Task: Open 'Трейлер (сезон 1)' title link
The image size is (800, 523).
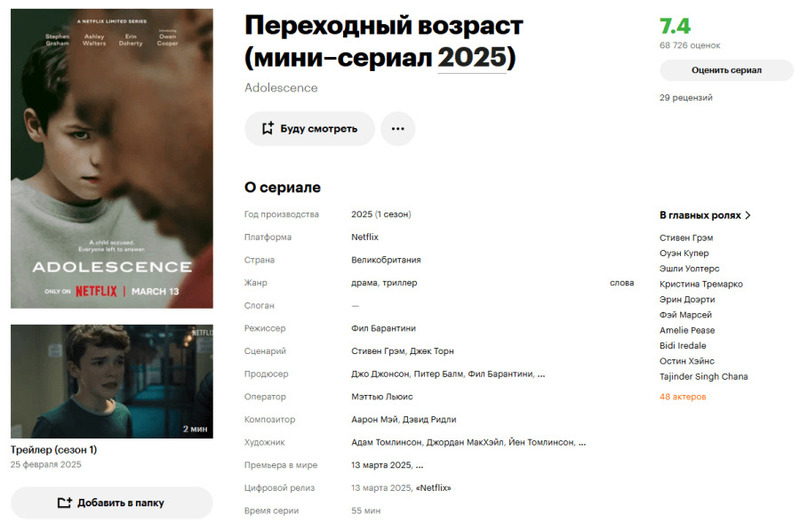Action: tap(54, 450)
